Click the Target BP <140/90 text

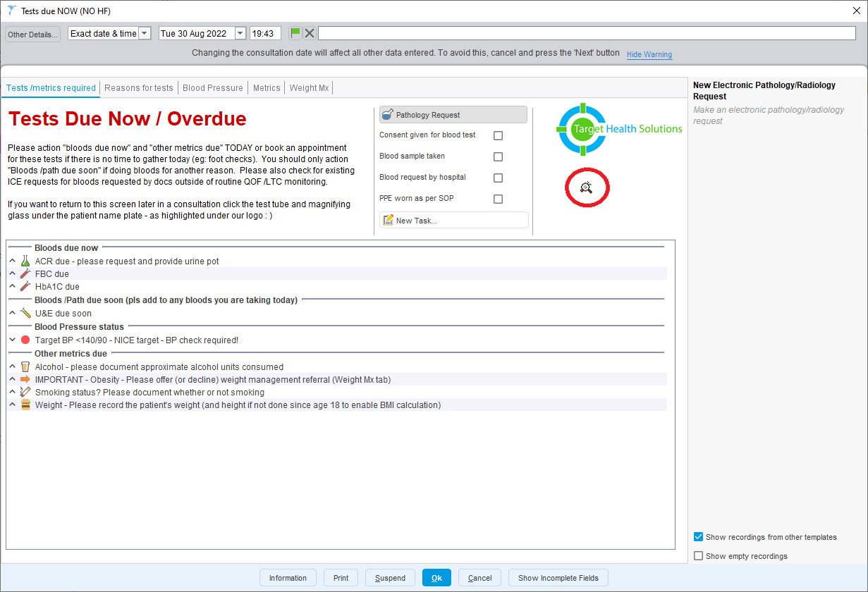pos(137,340)
